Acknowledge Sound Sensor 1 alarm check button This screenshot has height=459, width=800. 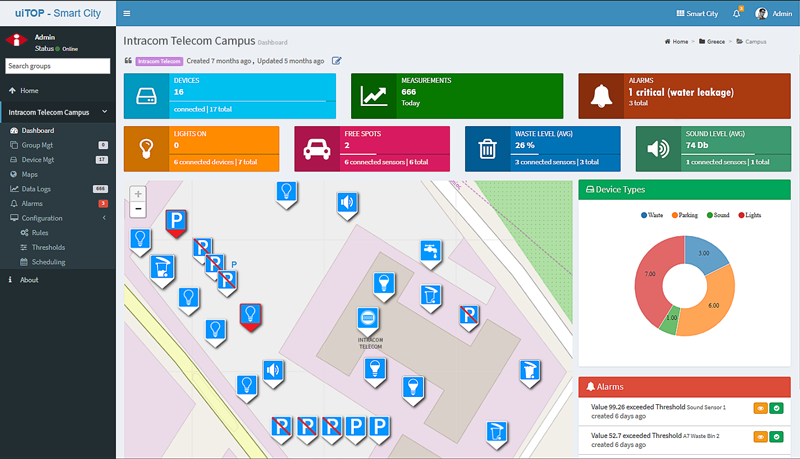pyautogui.click(x=777, y=408)
